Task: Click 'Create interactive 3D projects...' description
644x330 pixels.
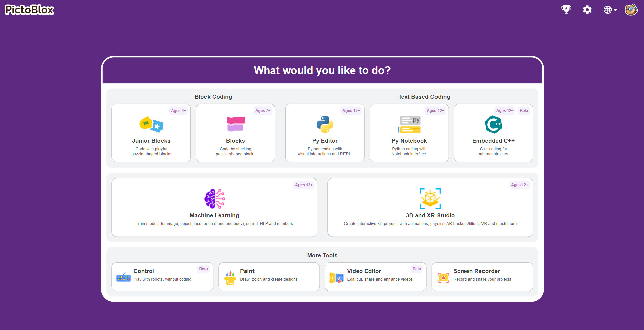Action: (x=430, y=224)
